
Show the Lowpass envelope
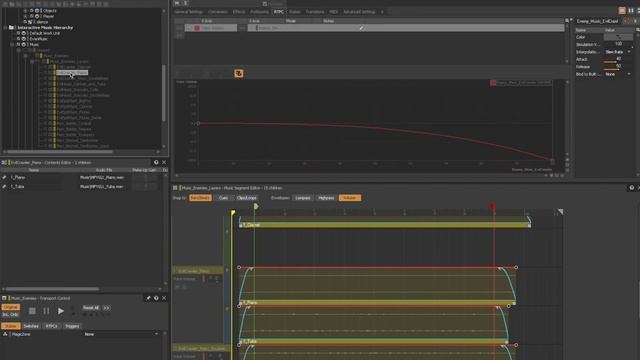click(303, 198)
